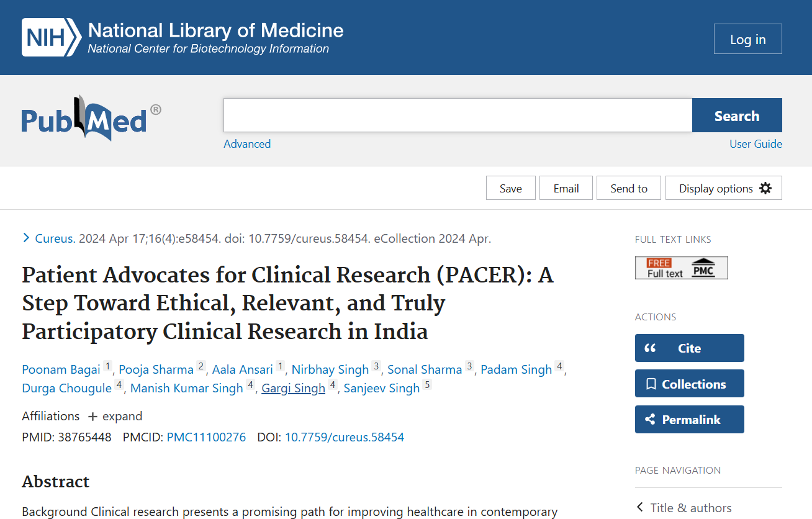Image resolution: width=812 pixels, height=519 pixels.
Task: Email the citation using Email button
Action: click(x=566, y=188)
